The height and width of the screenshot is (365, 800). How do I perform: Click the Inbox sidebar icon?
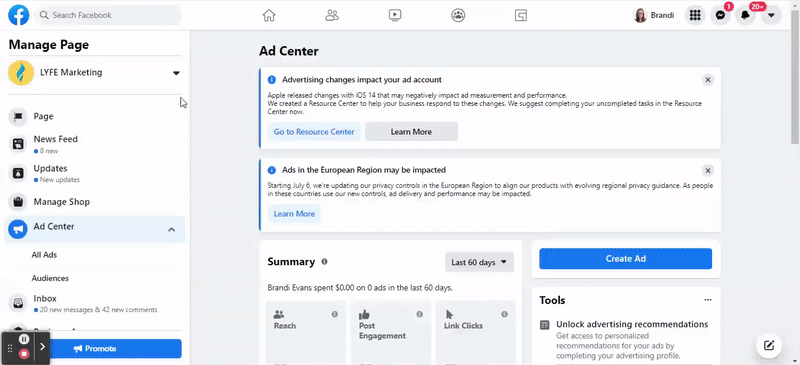tap(18, 303)
